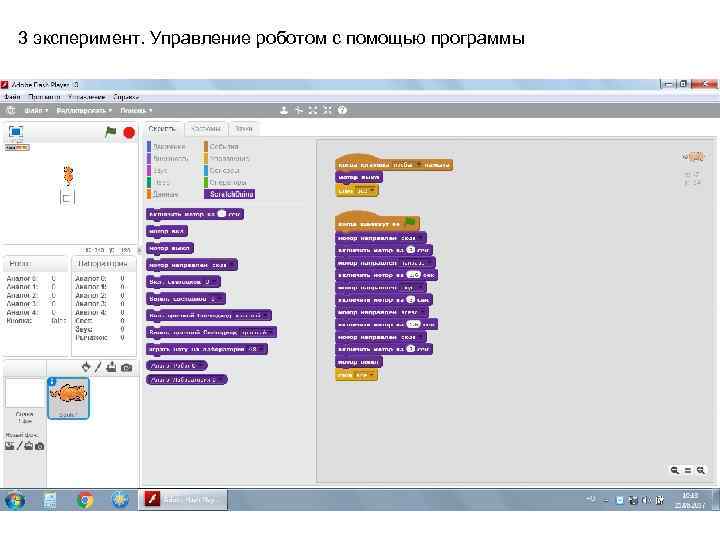
Task: Open the Движение block category
Action: (169, 146)
